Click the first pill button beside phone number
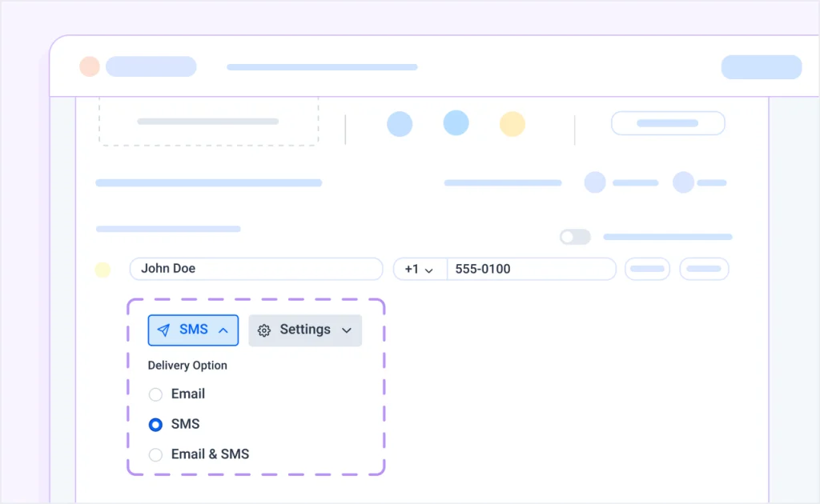Viewport: 820px width, 504px height. coord(647,269)
